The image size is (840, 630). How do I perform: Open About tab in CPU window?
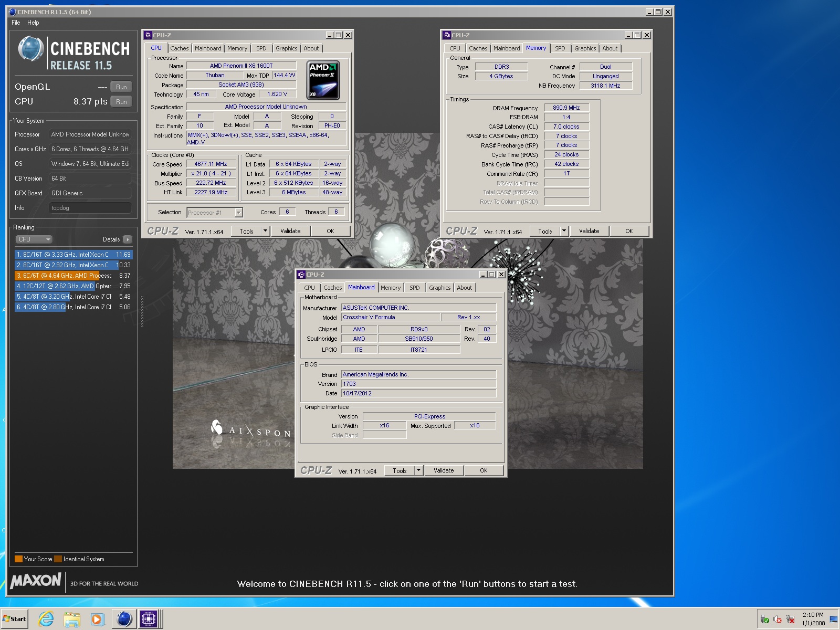coord(311,48)
